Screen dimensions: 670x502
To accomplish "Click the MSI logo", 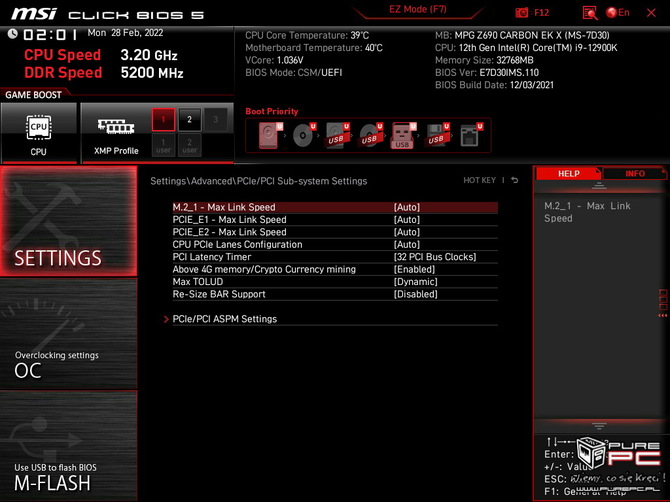I will click(34, 14).
